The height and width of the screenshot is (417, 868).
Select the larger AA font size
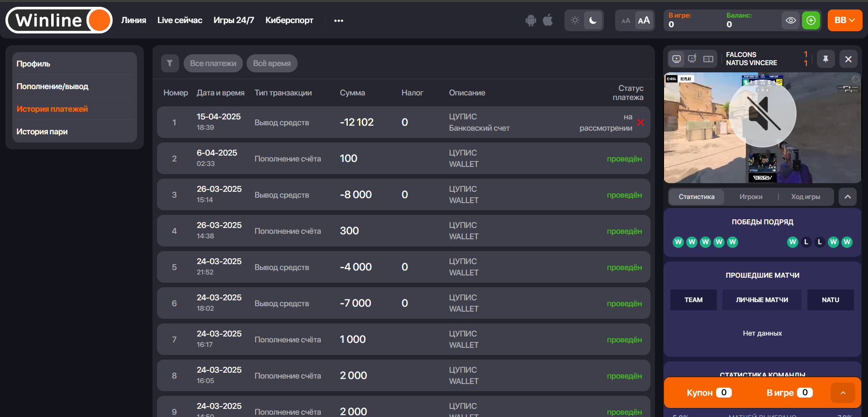click(644, 20)
